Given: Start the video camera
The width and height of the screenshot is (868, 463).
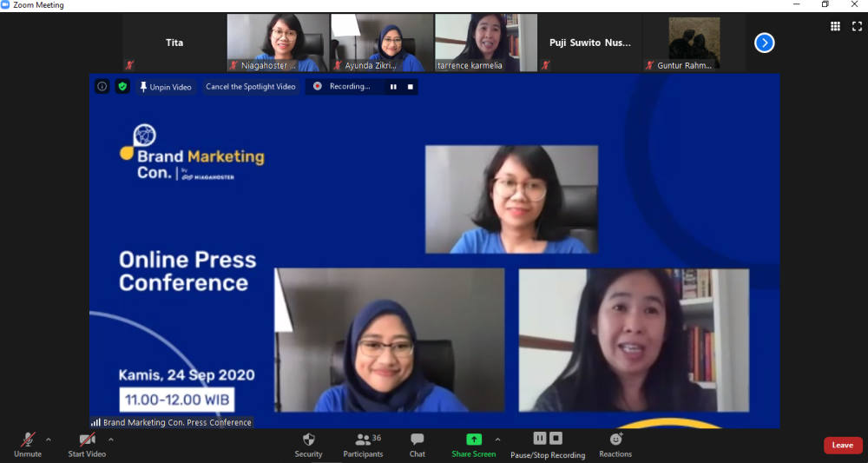Looking at the screenshot, I should click(87, 446).
